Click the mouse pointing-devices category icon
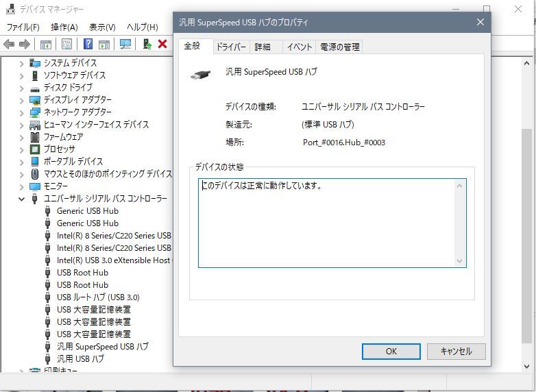 [x=35, y=174]
